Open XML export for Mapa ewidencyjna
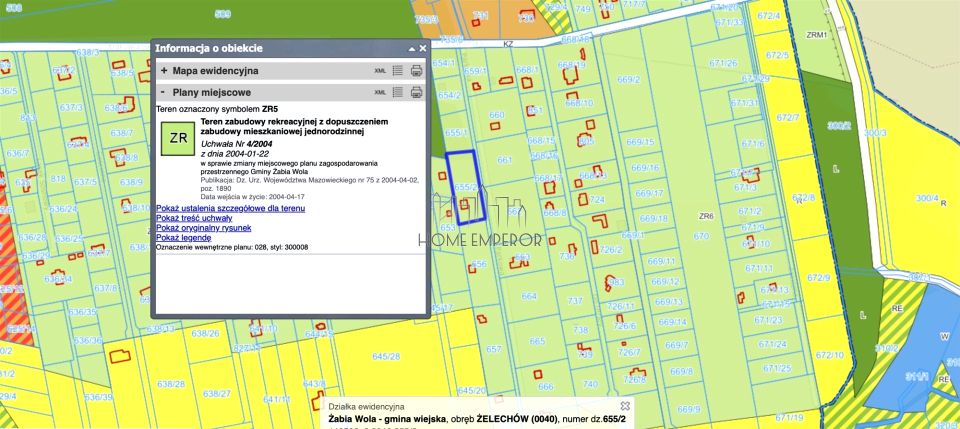This screenshot has width=960, height=429. pyautogui.click(x=380, y=71)
